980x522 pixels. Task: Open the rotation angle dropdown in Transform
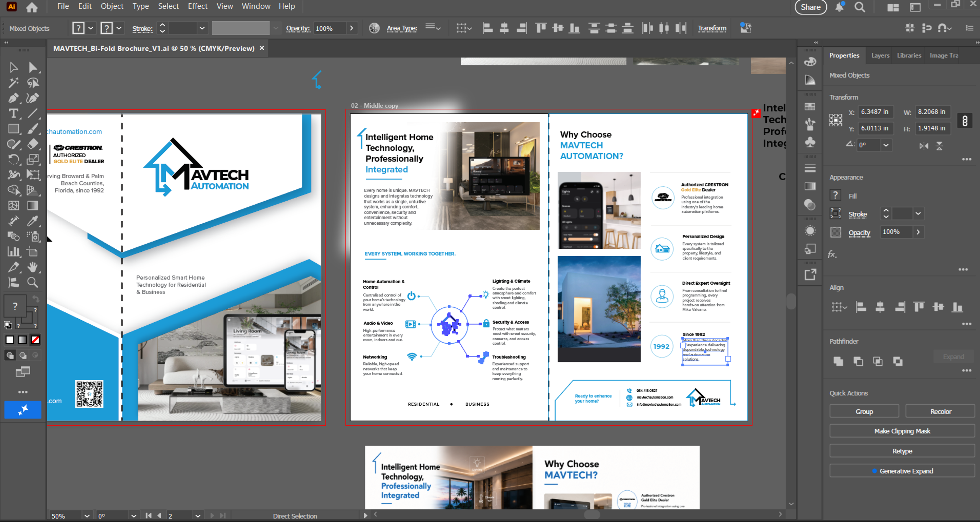[886, 145]
